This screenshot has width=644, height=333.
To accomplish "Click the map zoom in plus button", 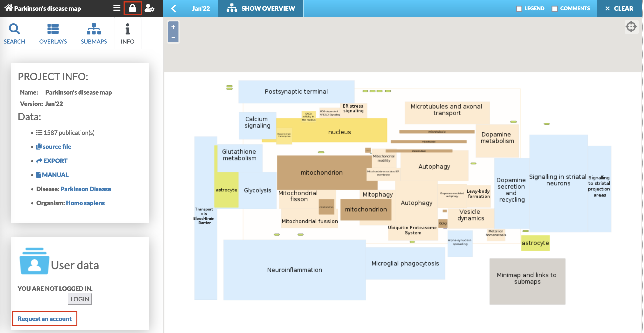I will click(x=173, y=27).
